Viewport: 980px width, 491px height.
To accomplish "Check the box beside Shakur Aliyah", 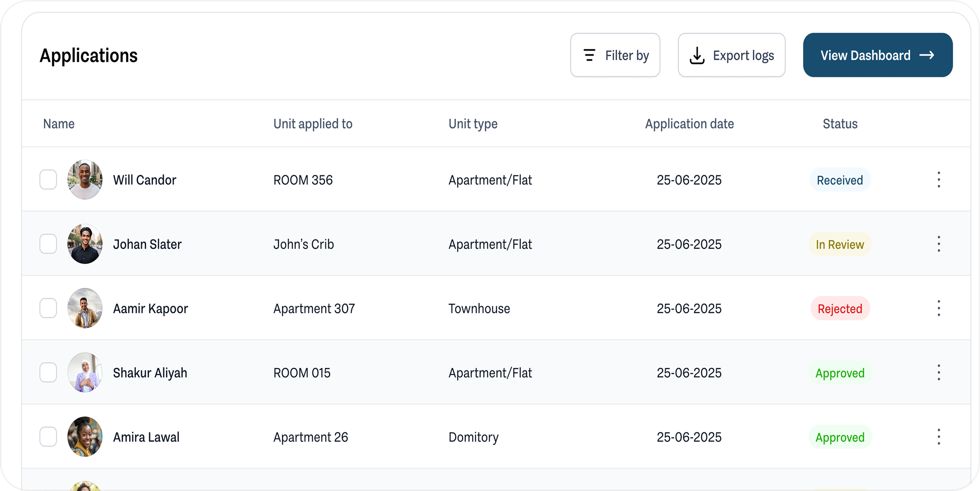I will click(x=48, y=372).
